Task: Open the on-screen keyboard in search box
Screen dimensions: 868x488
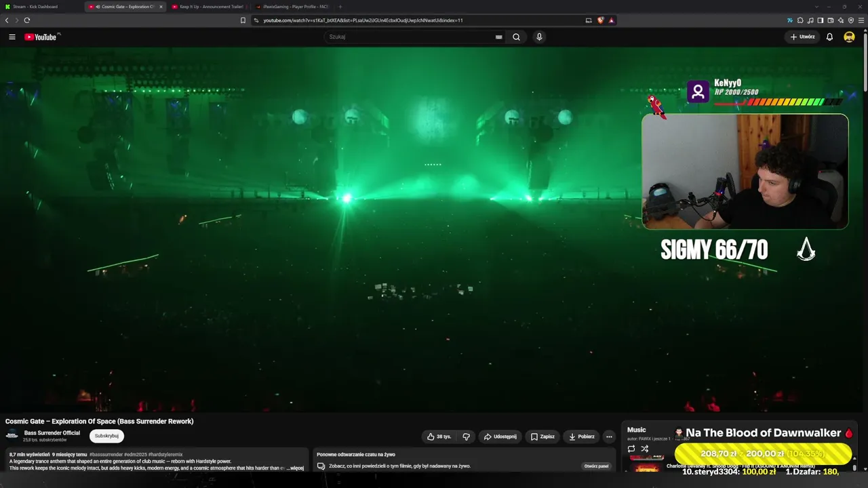Action: [499, 37]
